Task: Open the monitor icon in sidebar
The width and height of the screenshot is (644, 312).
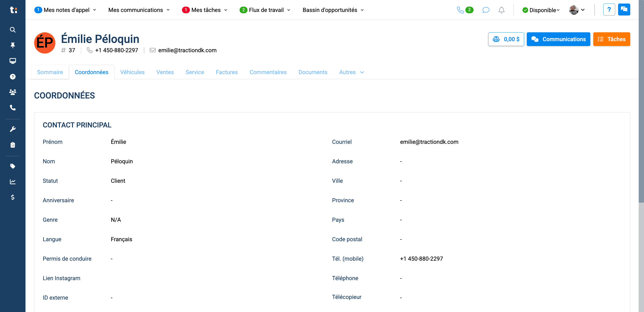Action: (13, 61)
